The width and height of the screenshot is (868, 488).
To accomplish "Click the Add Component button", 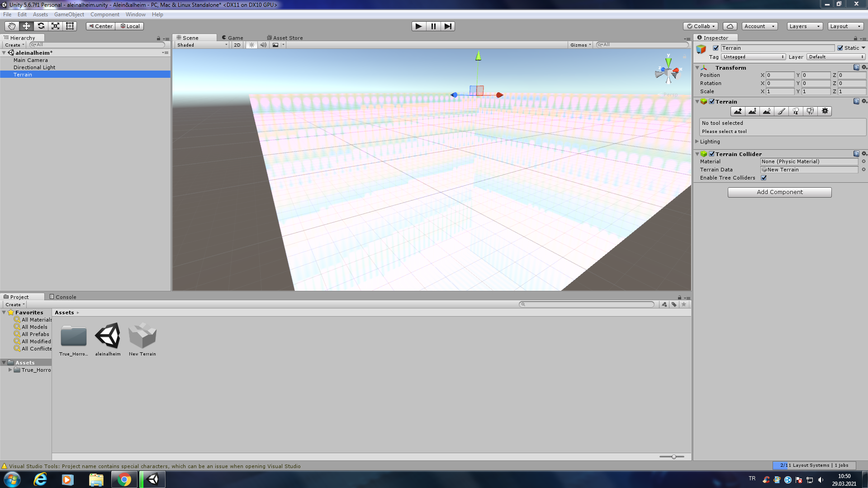I will (x=779, y=192).
